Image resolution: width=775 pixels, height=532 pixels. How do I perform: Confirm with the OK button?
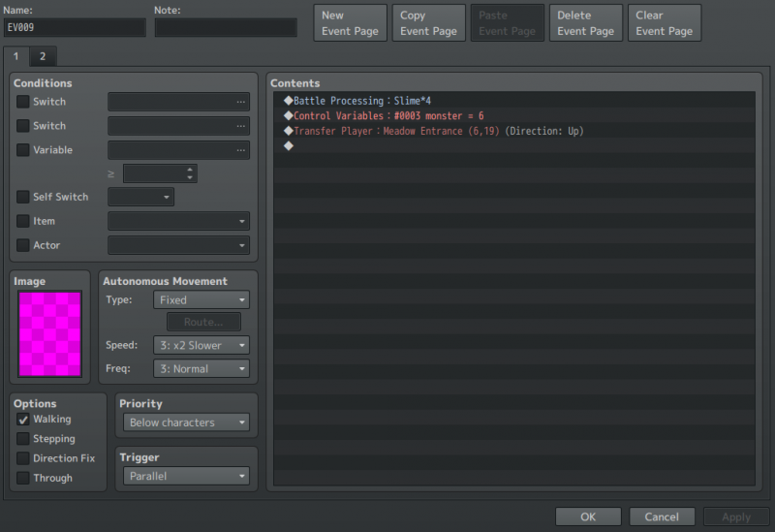coord(588,516)
